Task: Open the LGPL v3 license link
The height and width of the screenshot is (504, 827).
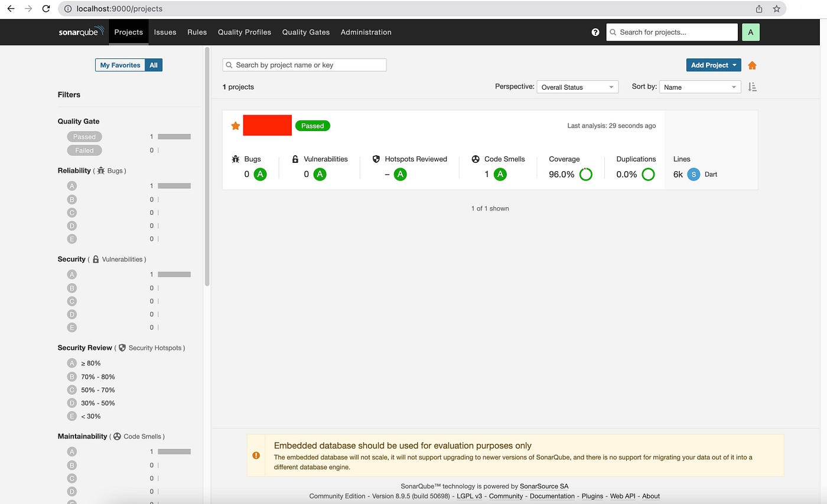Action: (470, 496)
